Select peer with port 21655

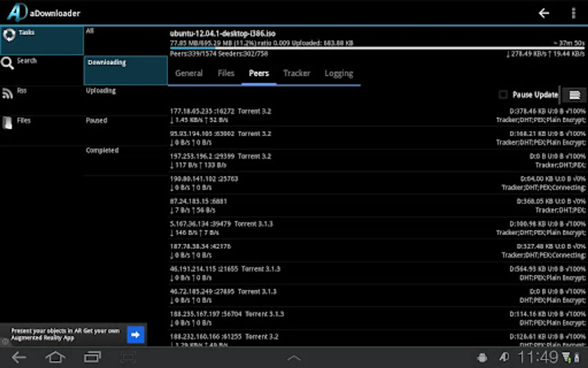(378, 273)
